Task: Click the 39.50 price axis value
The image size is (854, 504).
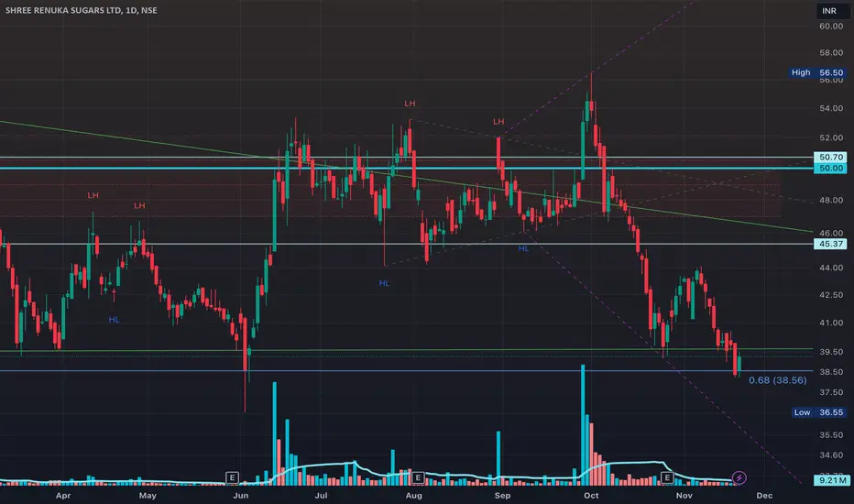Action: coord(830,352)
